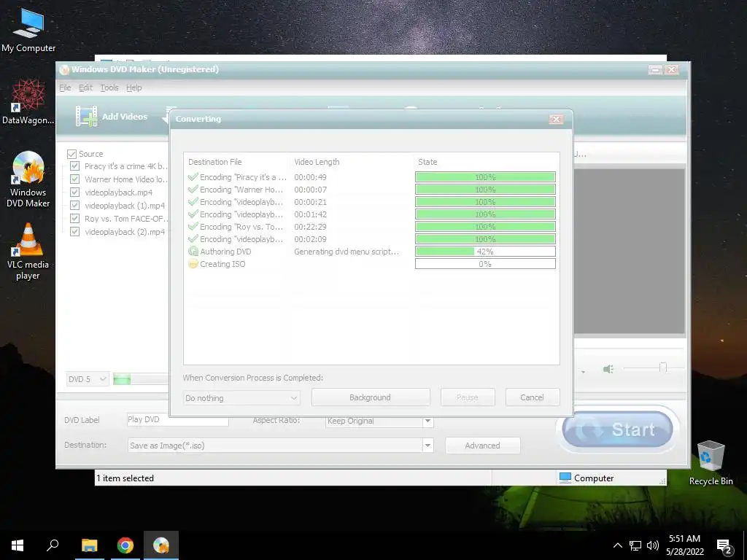Screen dimensions: 747x560
Task: Uncheck Roy vs. Tom FACE-OFF checkbox
Action: 75,218
